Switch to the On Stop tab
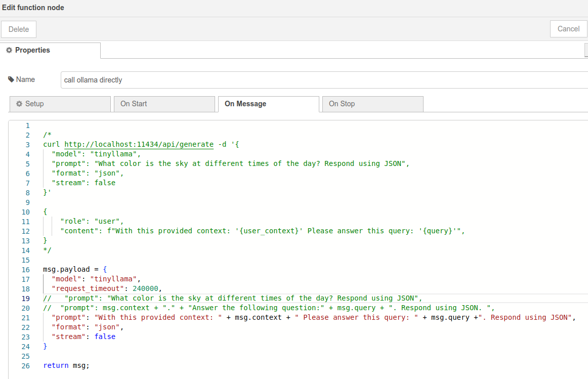Image resolution: width=588 pixels, height=379 pixels. click(373, 104)
